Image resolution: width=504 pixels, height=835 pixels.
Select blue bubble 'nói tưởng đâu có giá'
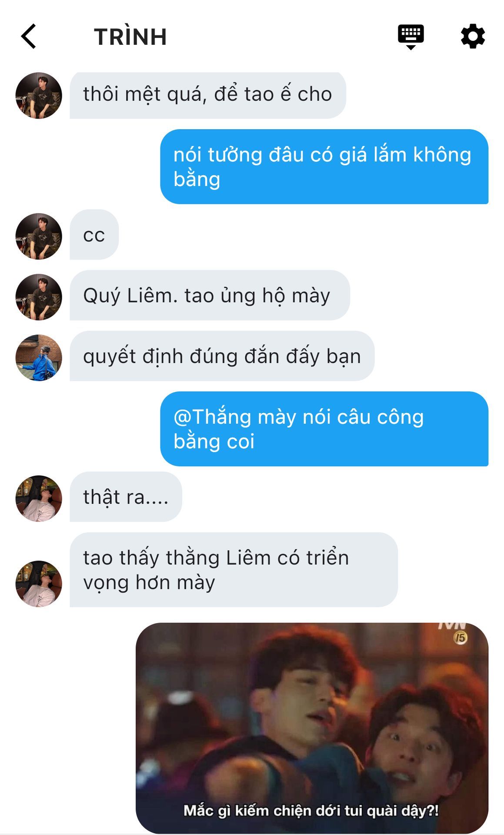(324, 167)
